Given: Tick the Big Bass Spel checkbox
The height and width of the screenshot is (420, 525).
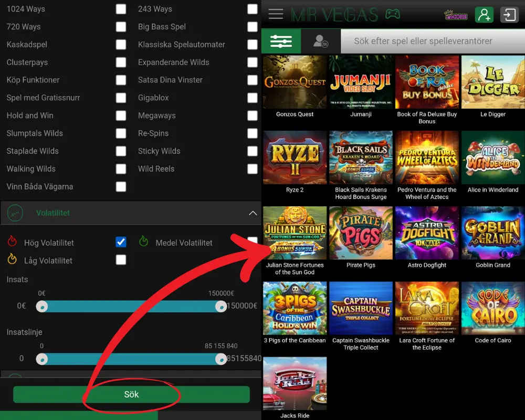Looking at the screenshot, I should click(x=253, y=27).
